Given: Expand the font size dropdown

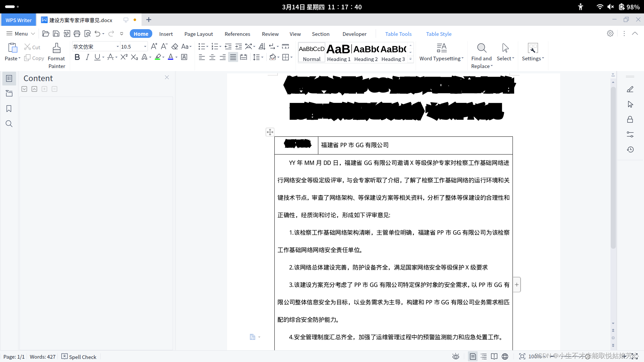Looking at the screenshot, I should point(145,47).
